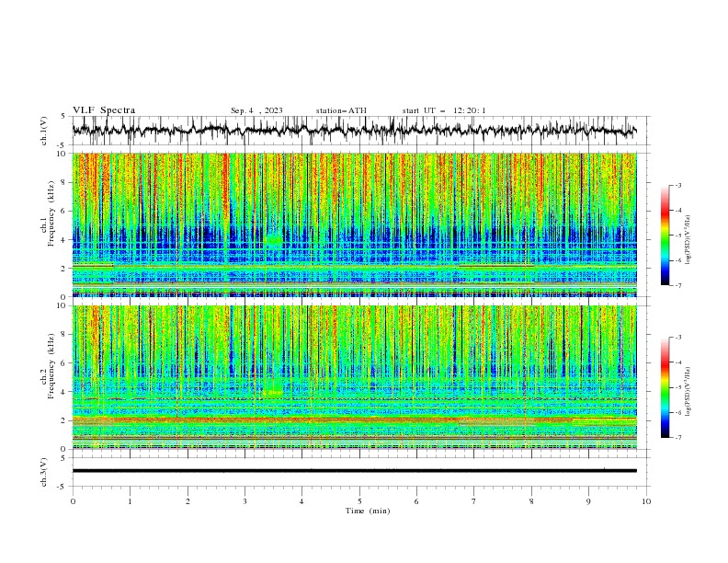Viewport: 728px width, 563px height.
Task: Click inside the ch.1 spectrogram panel
Action: [355, 224]
